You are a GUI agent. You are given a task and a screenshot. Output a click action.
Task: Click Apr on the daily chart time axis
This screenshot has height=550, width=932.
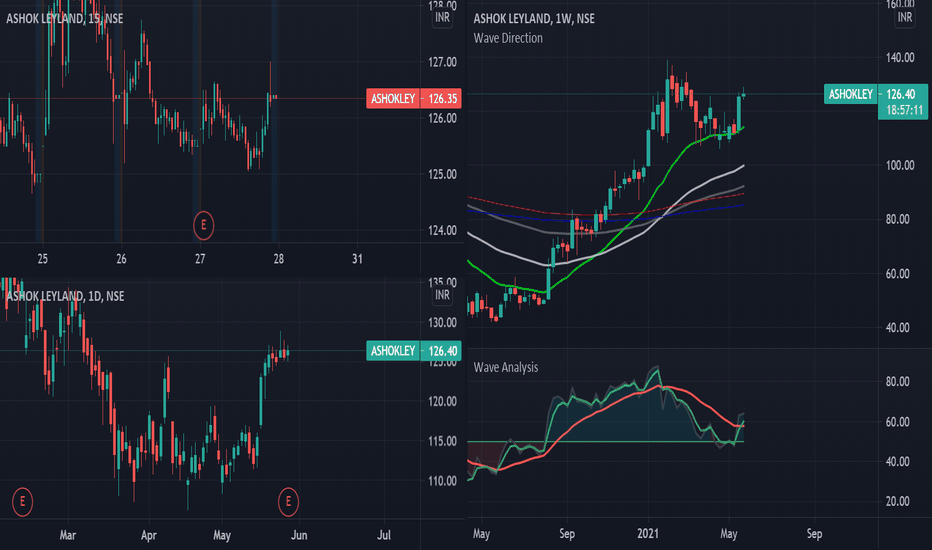click(x=149, y=535)
